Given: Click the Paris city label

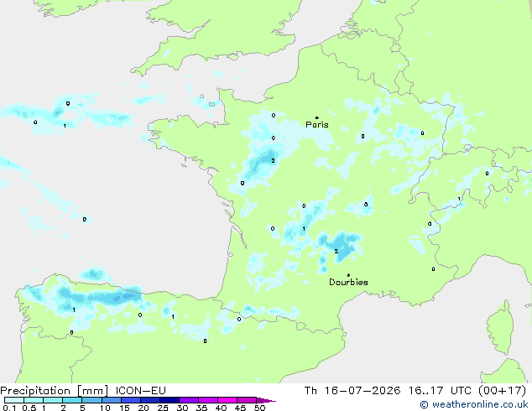Looking at the screenshot, I should pos(317,124).
